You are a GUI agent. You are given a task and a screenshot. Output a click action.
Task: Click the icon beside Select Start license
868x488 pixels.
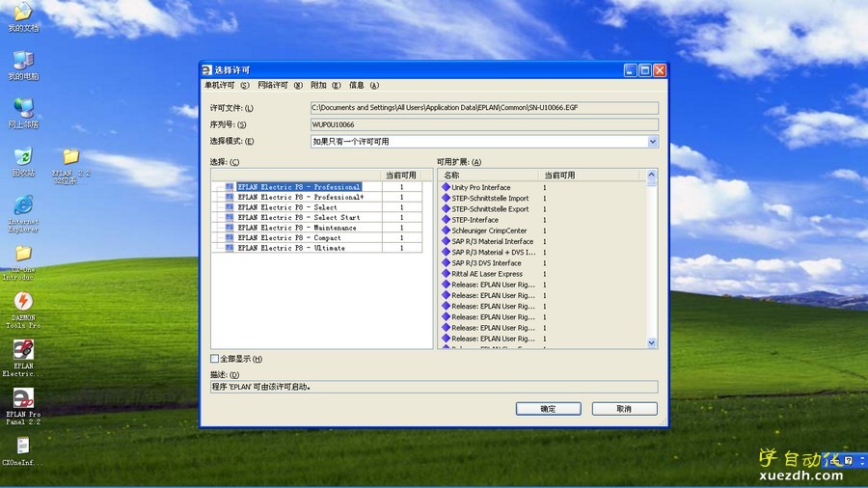230,217
